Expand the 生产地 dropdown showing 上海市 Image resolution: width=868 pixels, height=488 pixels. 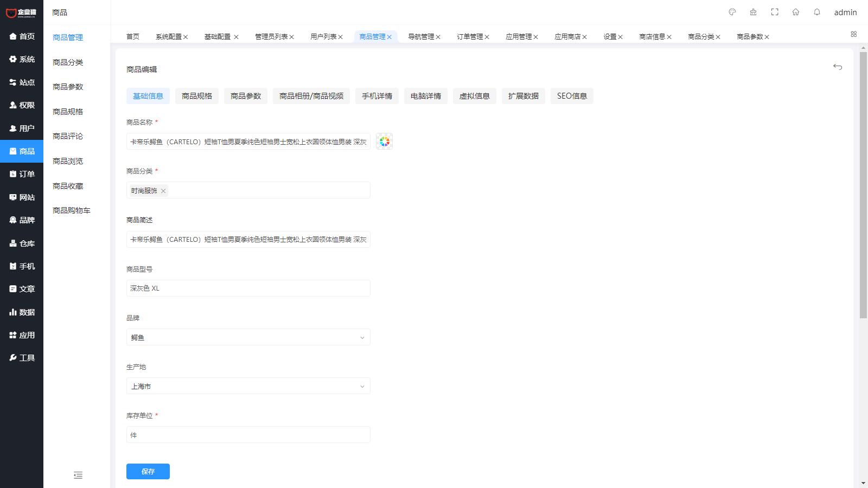(x=248, y=386)
